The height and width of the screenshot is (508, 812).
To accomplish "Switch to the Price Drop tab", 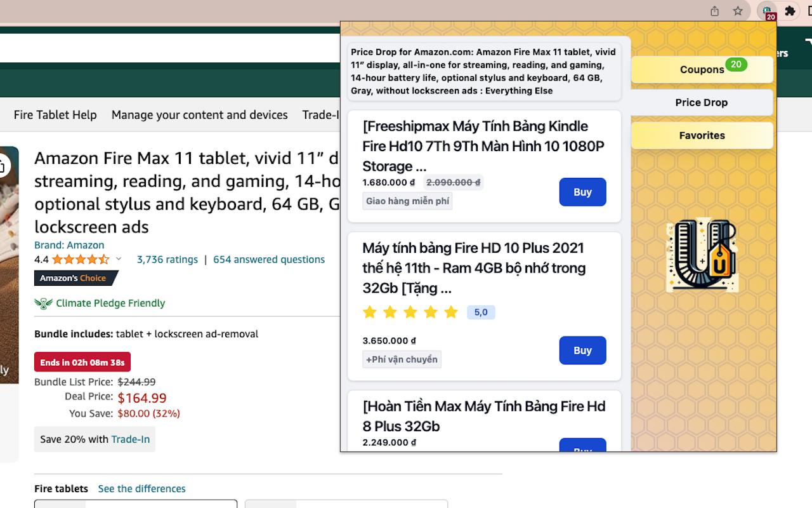I will coord(702,102).
